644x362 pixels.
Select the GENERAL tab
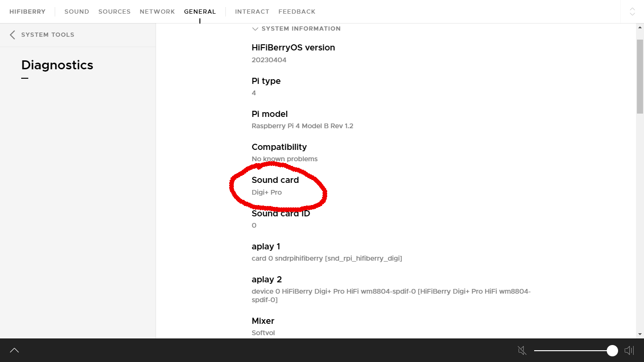(x=200, y=11)
